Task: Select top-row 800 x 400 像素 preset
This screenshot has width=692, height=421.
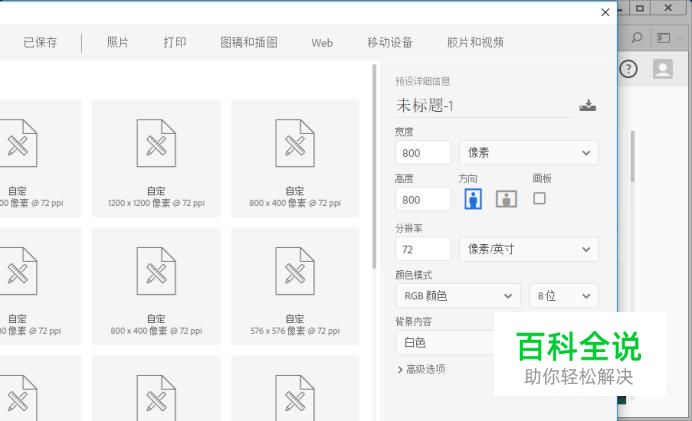Action: click(295, 158)
